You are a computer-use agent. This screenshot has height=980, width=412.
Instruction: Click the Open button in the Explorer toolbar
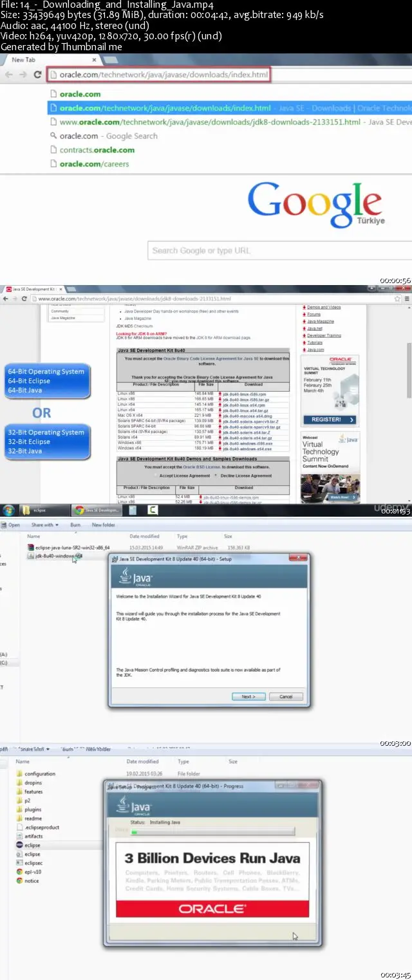11,525
